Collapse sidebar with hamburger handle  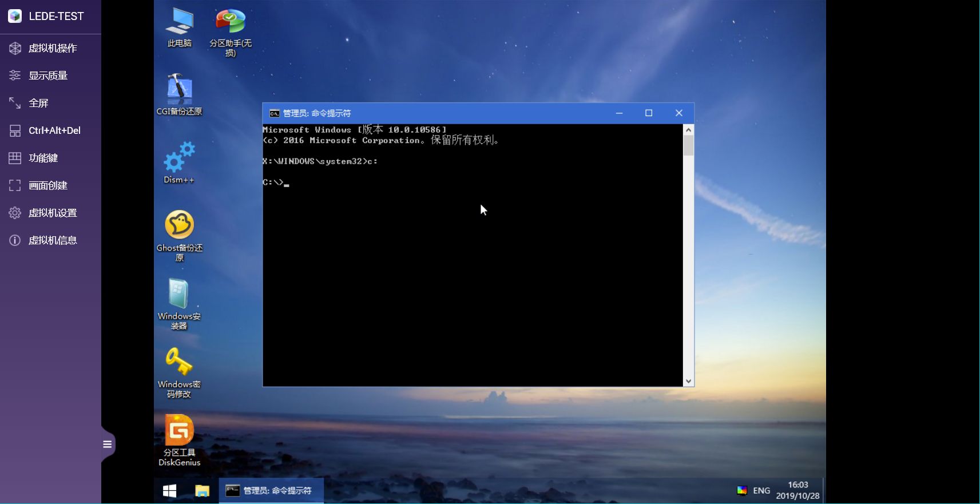click(108, 444)
